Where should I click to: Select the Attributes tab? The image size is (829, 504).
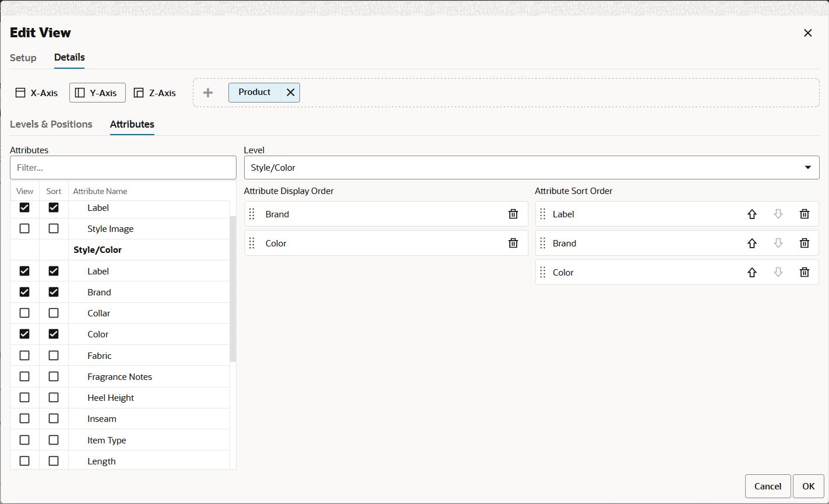132,124
